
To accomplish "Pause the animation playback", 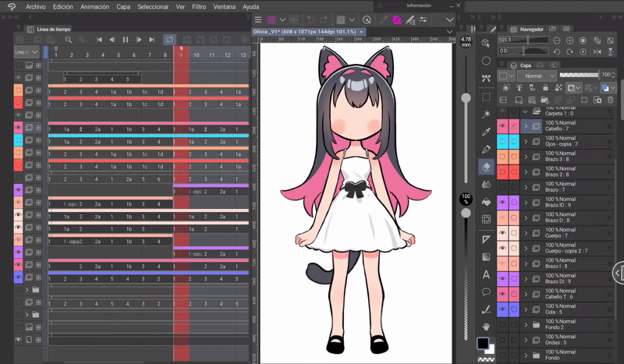I will point(126,39).
